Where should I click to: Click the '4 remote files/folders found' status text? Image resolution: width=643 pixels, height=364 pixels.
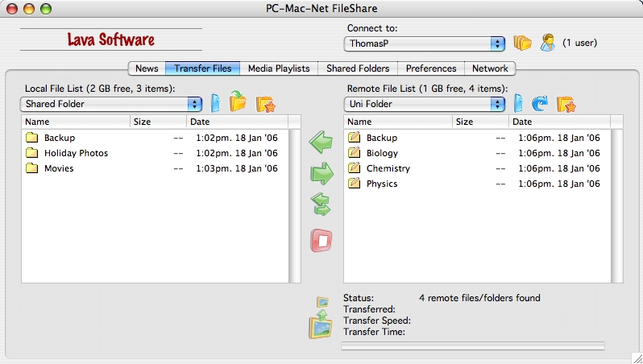point(479,298)
